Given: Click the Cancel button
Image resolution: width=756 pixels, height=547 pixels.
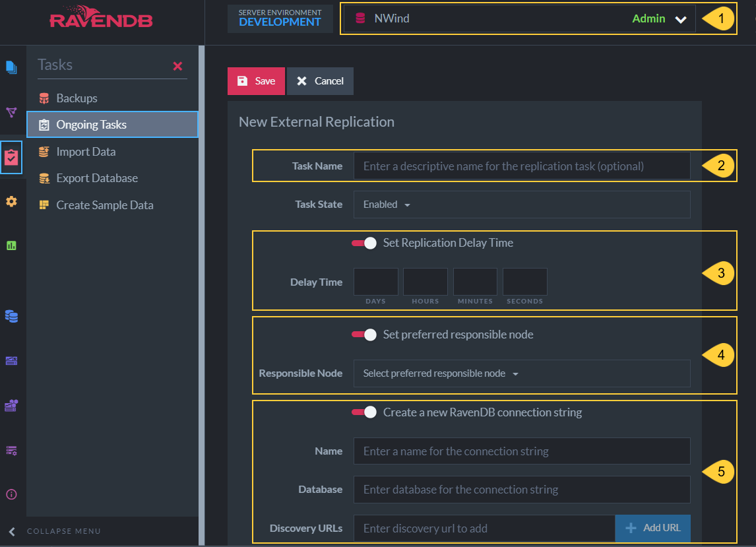Looking at the screenshot, I should pos(320,81).
